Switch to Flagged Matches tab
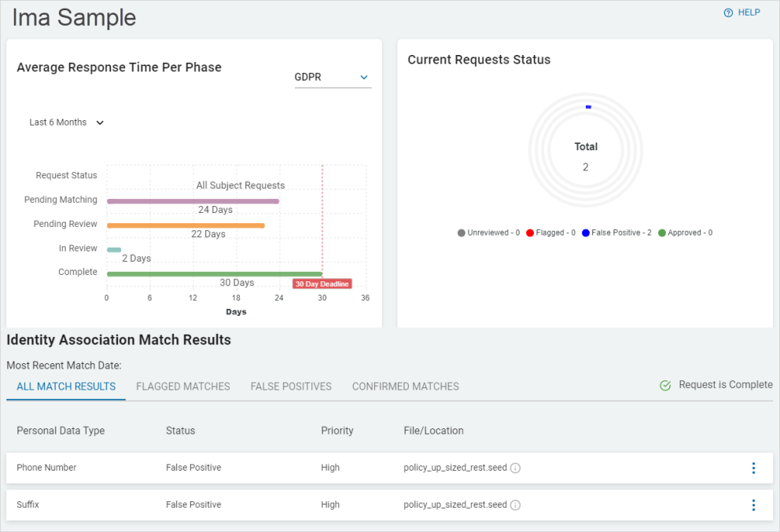The image size is (780, 532). 183,387
